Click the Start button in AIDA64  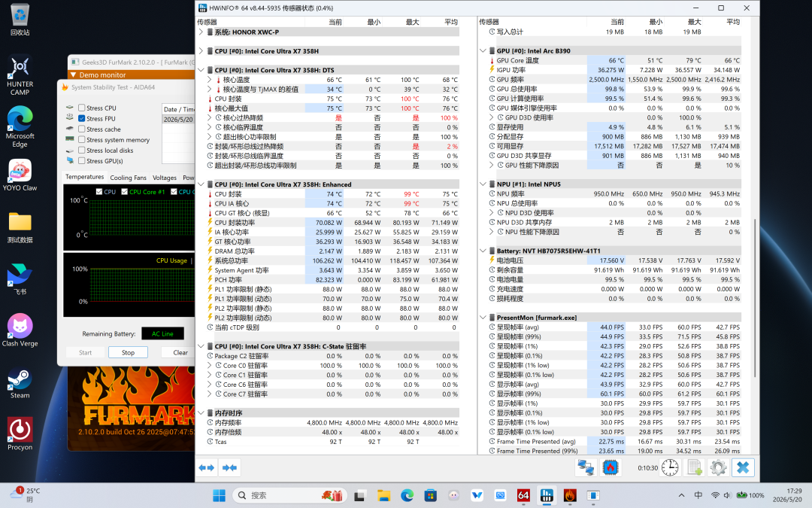pos(86,352)
